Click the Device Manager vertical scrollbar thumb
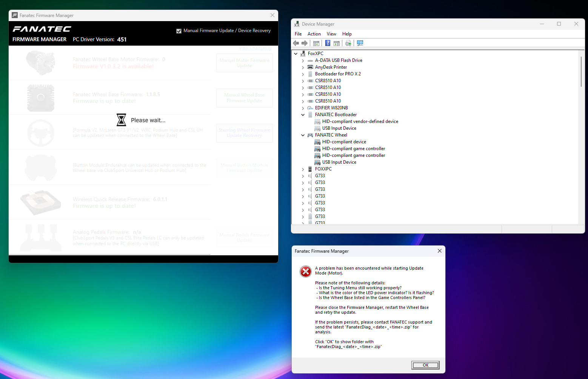This screenshot has height=379, width=588. pos(581,72)
